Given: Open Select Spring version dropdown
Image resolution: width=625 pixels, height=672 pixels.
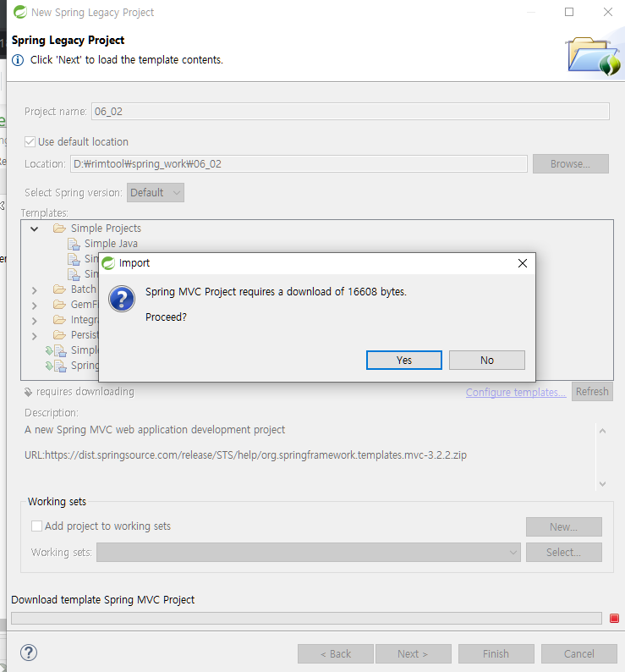Looking at the screenshot, I should 155,192.
